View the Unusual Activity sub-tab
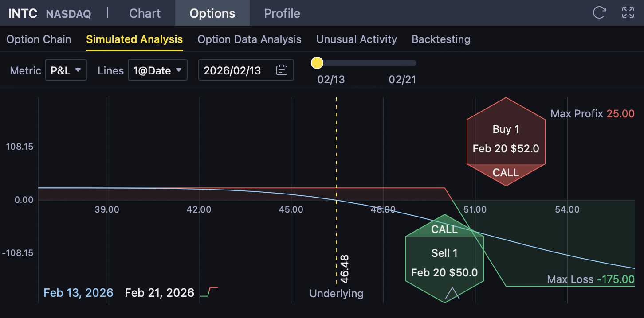This screenshot has width=644, height=318. click(357, 39)
